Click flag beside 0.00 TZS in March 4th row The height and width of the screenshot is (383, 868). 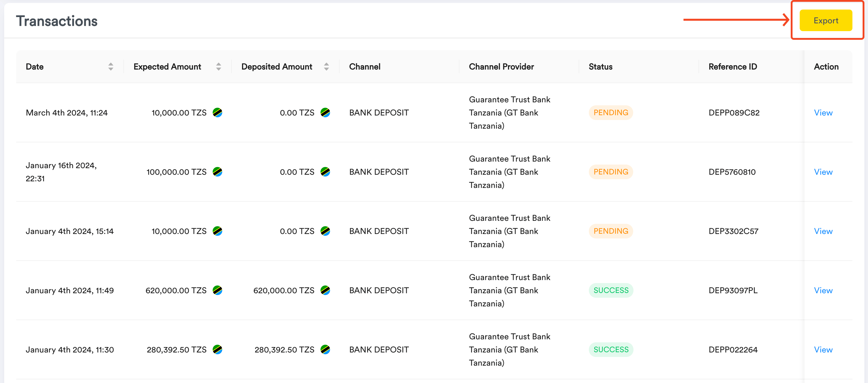325,113
